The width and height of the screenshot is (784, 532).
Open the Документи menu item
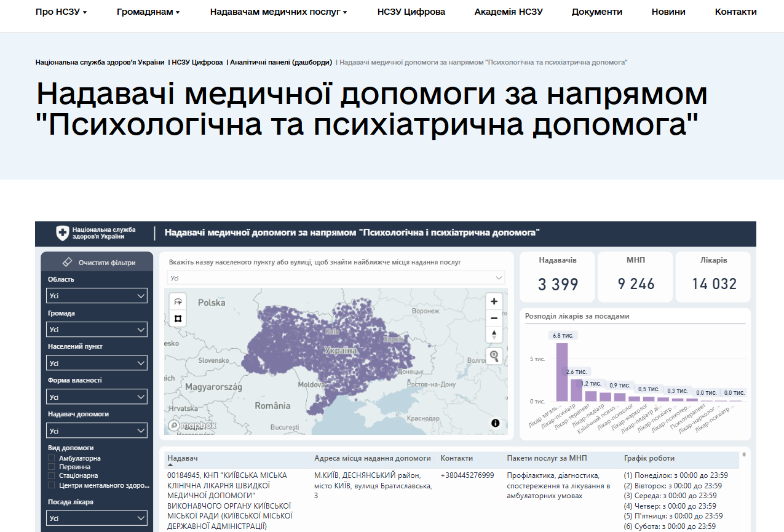click(596, 12)
